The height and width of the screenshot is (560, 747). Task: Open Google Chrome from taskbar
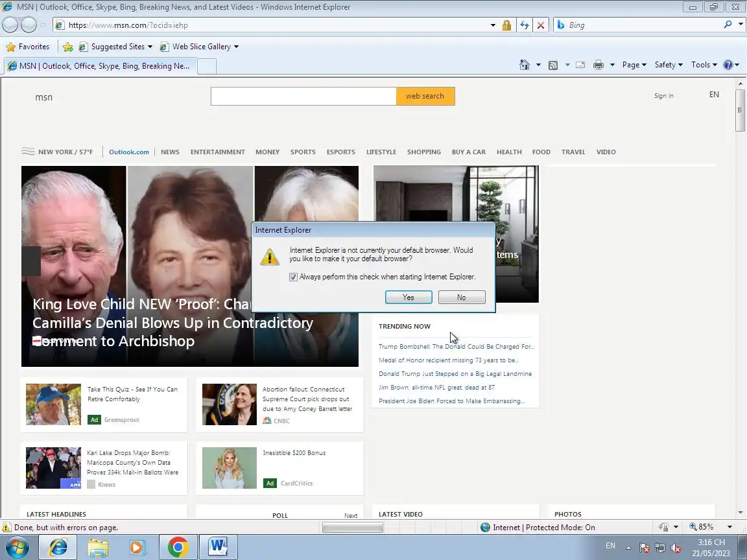coord(178,548)
